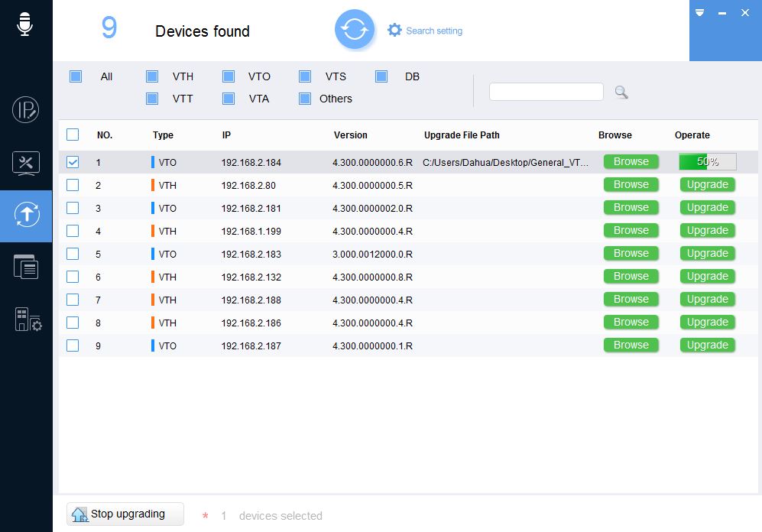762x532 pixels.
Task: Click the Upgrade File Path column header
Action: pyautogui.click(x=462, y=135)
